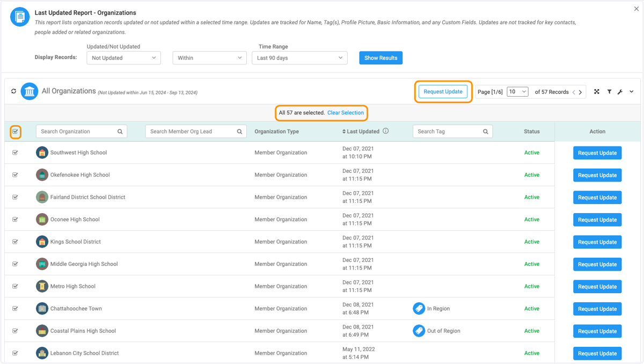This screenshot has width=644, height=364.
Task: Click the All Organizations building icon
Action: click(30, 91)
